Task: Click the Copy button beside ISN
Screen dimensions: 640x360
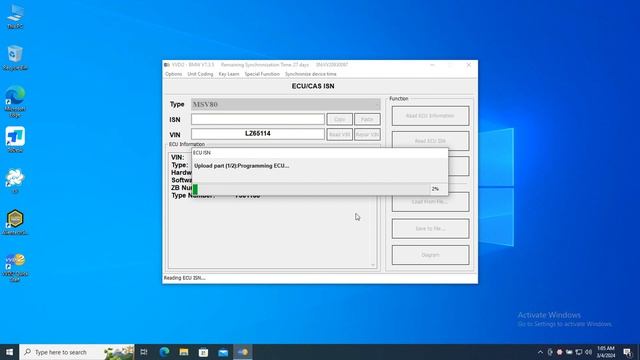Action: [340, 119]
